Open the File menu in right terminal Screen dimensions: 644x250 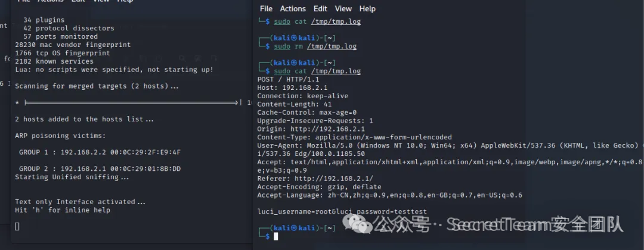click(x=266, y=8)
